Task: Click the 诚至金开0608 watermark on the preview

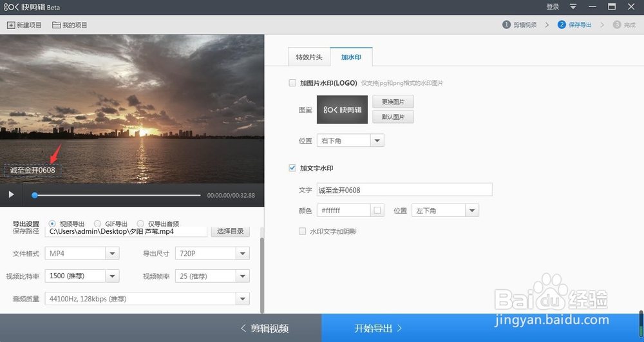Action: point(32,171)
